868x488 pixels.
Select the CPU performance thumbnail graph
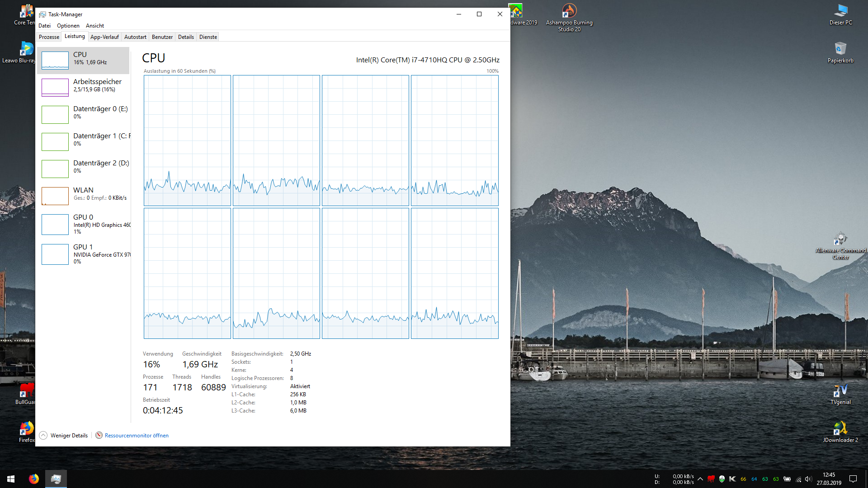(55, 60)
